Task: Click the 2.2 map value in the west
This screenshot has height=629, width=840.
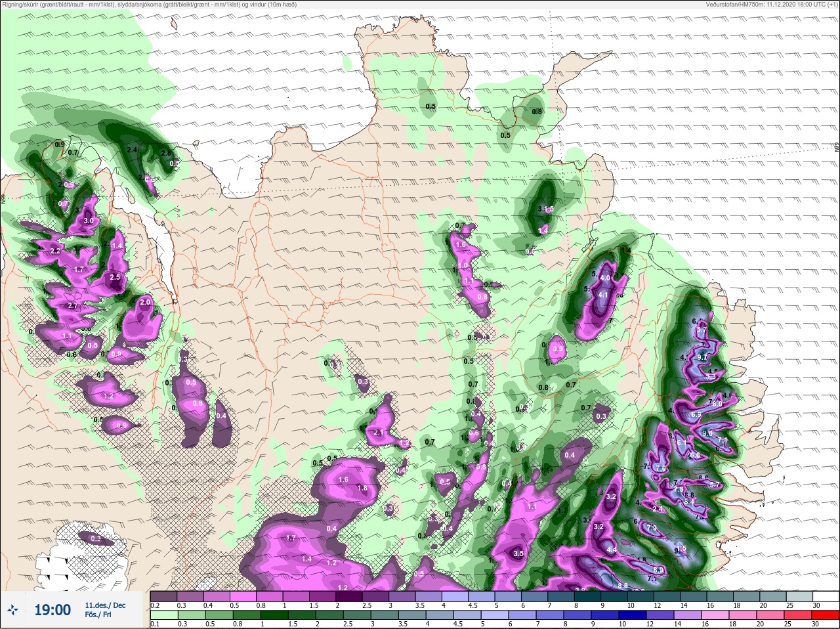Action: coord(55,251)
